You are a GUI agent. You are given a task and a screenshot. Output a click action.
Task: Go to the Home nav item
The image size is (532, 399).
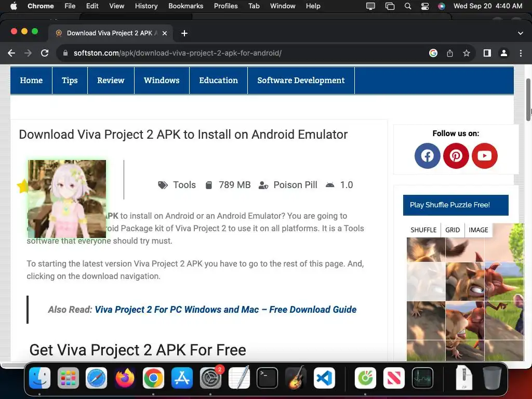coord(31,81)
